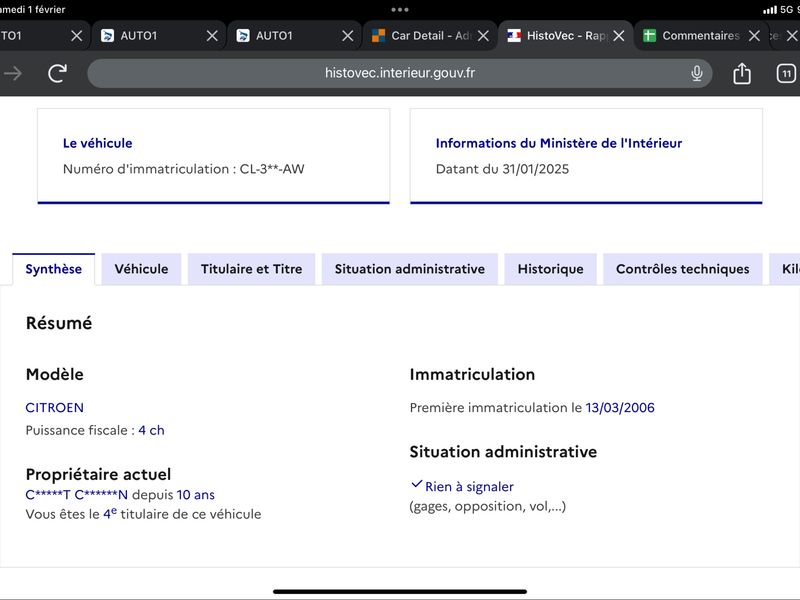Screen dimensions: 800x600
Task: Switch to the Commentaires browser tab
Action: pyautogui.click(x=701, y=36)
